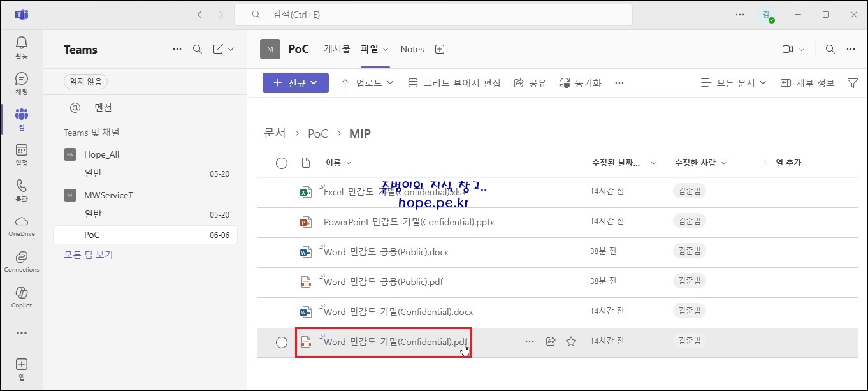
Task: Open the Activity bell in sidebar
Action: pyautogui.click(x=22, y=47)
